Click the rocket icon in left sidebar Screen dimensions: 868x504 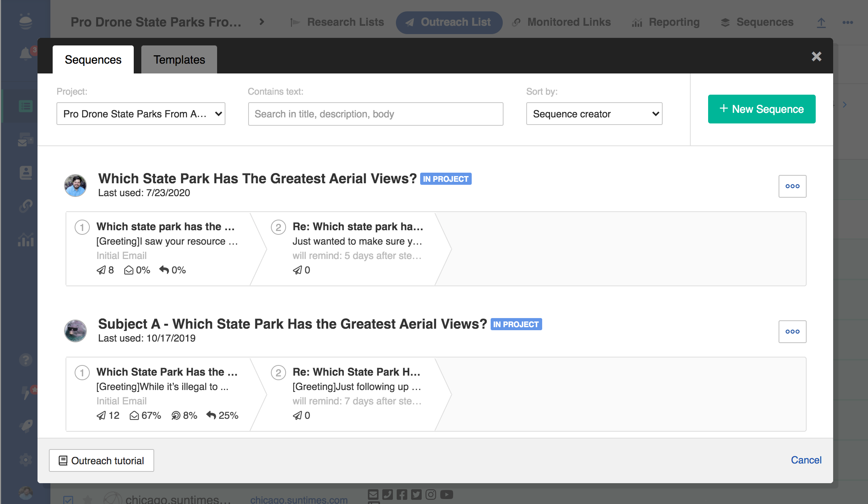(25, 426)
